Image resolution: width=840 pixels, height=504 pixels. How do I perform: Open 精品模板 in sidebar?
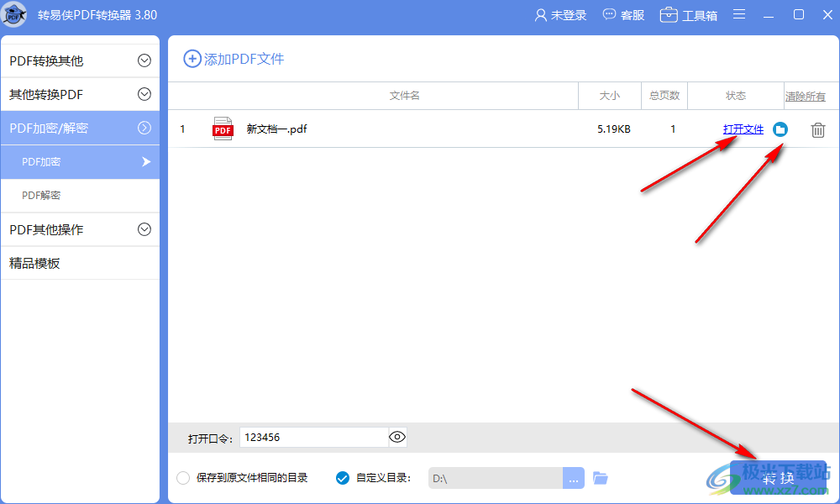click(x=81, y=263)
